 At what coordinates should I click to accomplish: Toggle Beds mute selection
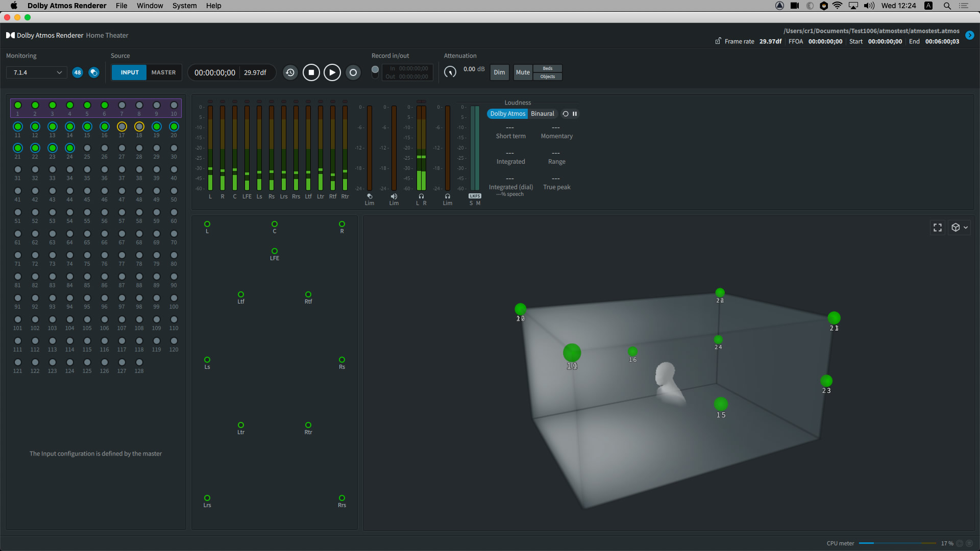click(548, 68)
